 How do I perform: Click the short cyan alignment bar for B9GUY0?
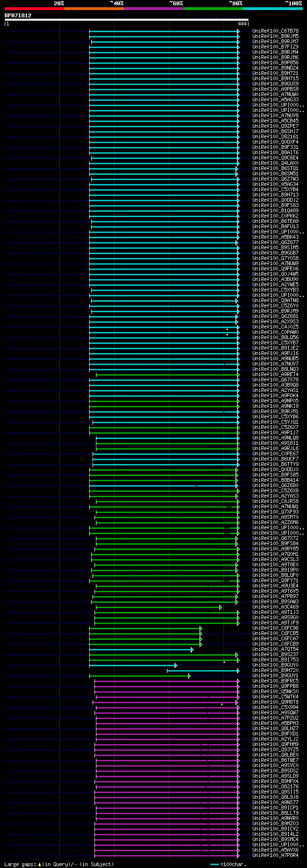click(x=133, y=665)
